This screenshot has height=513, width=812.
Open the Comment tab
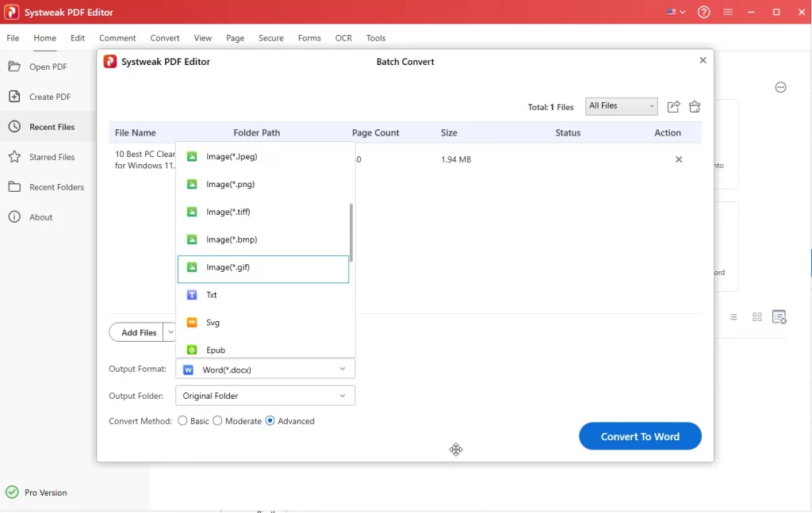point(117,38)
